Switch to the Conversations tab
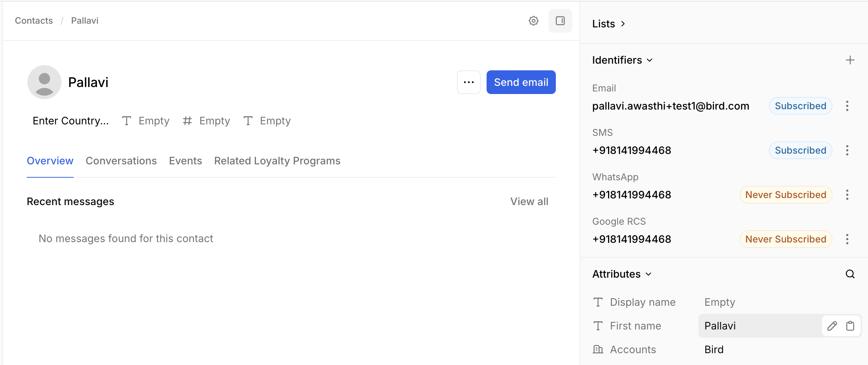 pos(121,161)
